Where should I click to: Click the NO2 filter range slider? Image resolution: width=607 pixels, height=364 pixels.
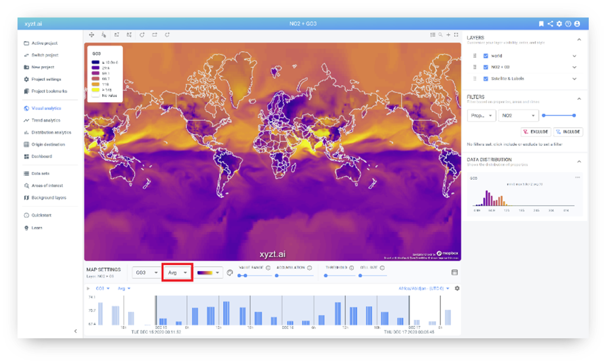(559, 115)
